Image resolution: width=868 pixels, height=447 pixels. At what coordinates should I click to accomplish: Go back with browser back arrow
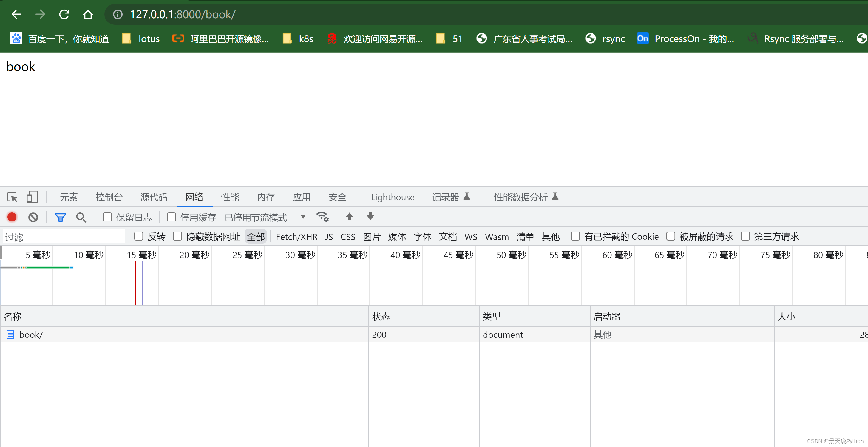[16, 14]
